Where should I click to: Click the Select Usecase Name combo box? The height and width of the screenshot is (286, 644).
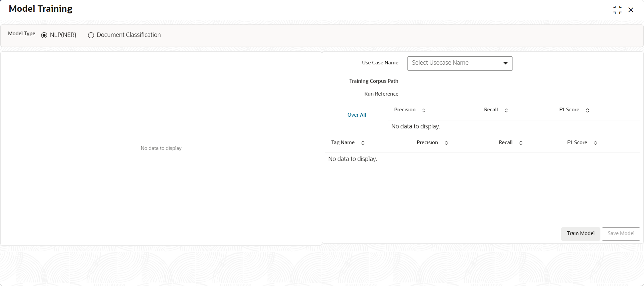(460, 63)
